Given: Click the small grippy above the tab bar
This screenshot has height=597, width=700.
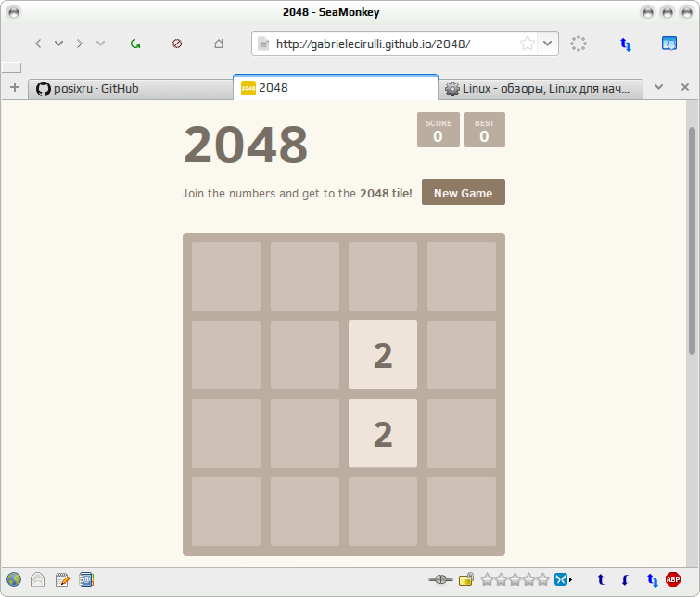Looking at the screenshot, I should tap(12, 68).
